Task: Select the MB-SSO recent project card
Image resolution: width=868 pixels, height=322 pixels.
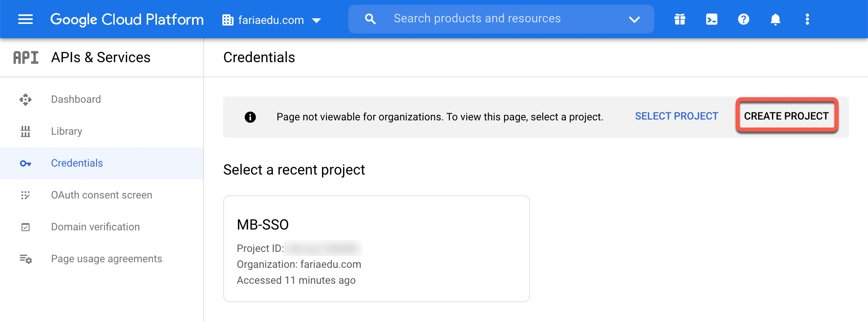Action: point(377,249)
